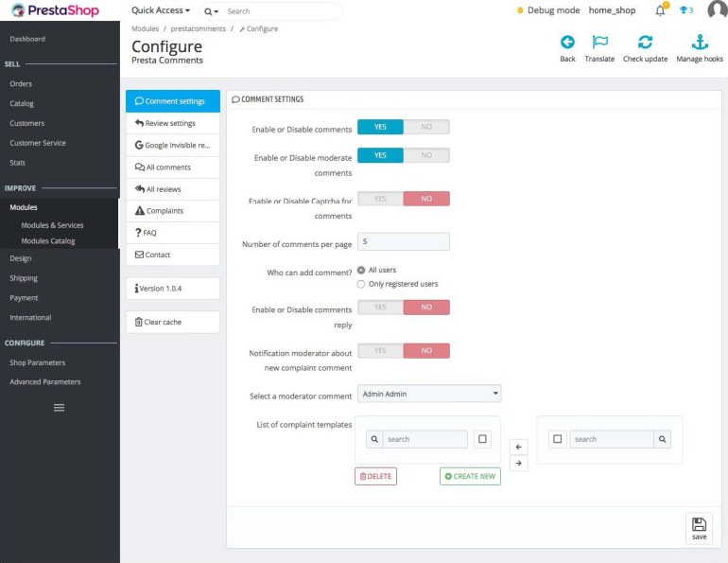Click the CREATE NEW template button
728x563 pixels.
[x=470, y=476]
